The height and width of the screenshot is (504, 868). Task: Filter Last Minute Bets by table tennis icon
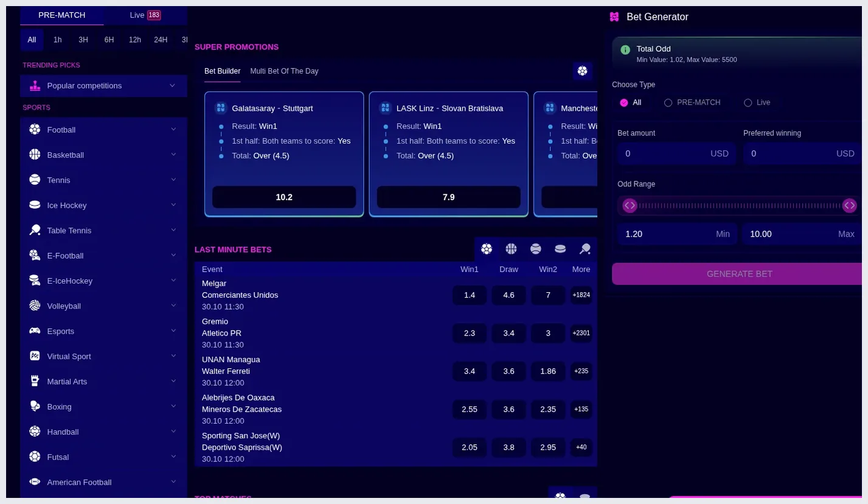pyautogui.click(x=585, y=249)
